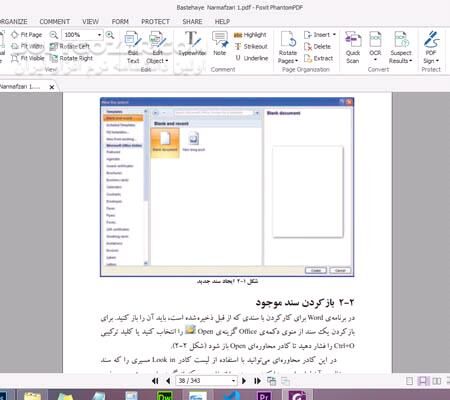Switch to single page view mode
450x400 pixels.
point(410,381)
